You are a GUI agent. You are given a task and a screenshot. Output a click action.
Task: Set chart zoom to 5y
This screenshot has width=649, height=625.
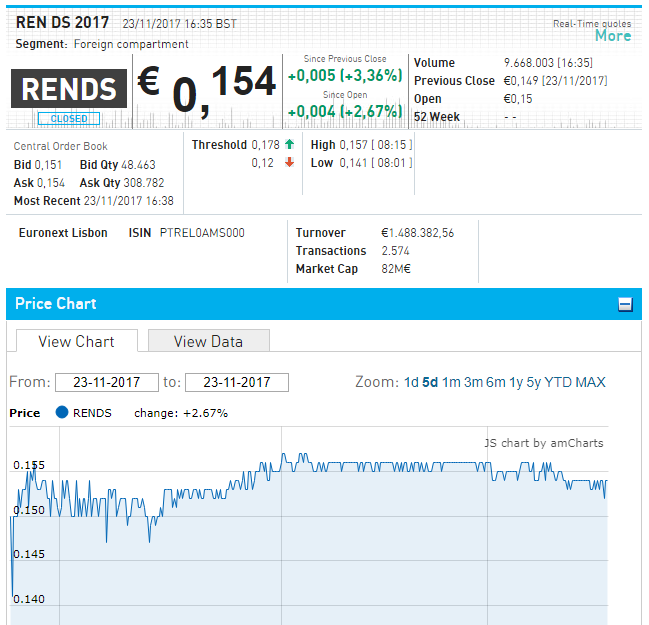pyautogui.click(x=534, y=382)
